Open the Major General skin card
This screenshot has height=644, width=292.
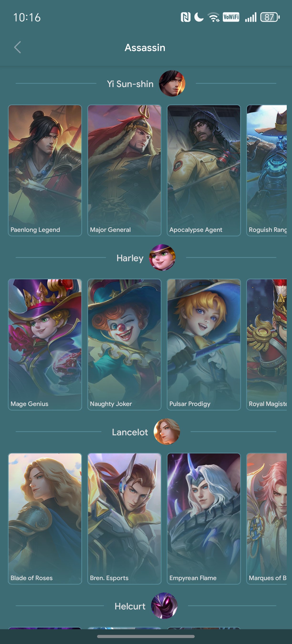pyautogui.click(x=124, y=170)
